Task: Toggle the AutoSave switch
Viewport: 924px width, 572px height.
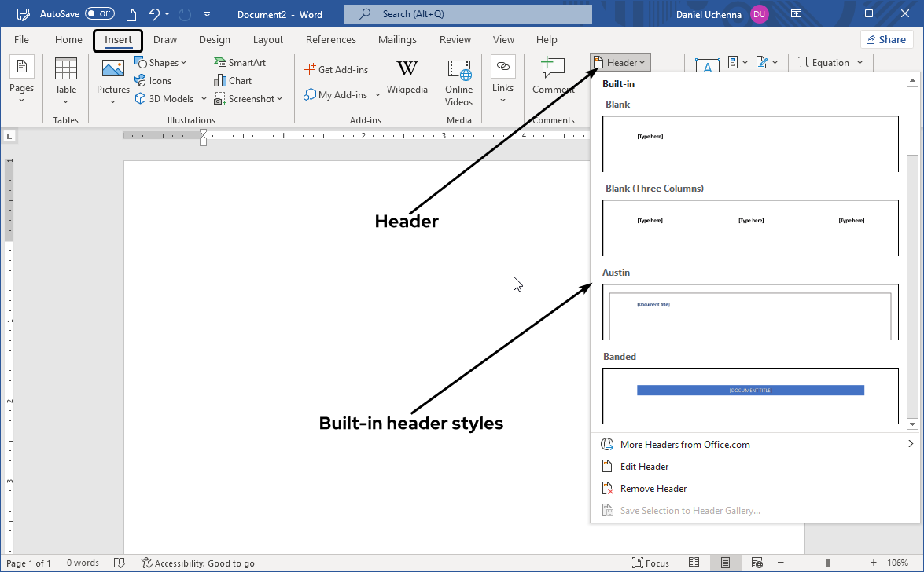Action: coord(99,13)
